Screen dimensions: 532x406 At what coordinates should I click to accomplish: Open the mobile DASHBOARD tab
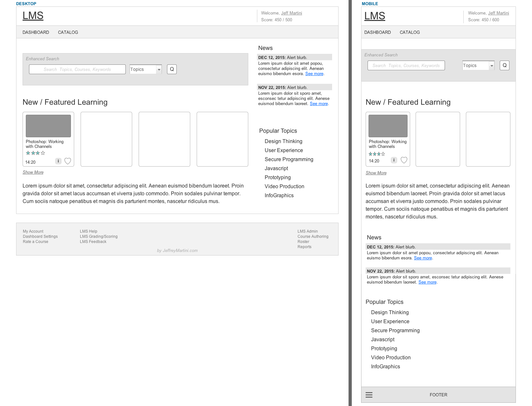click(x=378, y=32)
